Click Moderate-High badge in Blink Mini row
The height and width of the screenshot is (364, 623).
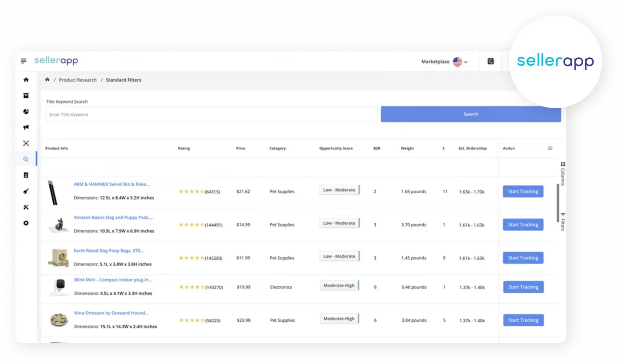339,285
